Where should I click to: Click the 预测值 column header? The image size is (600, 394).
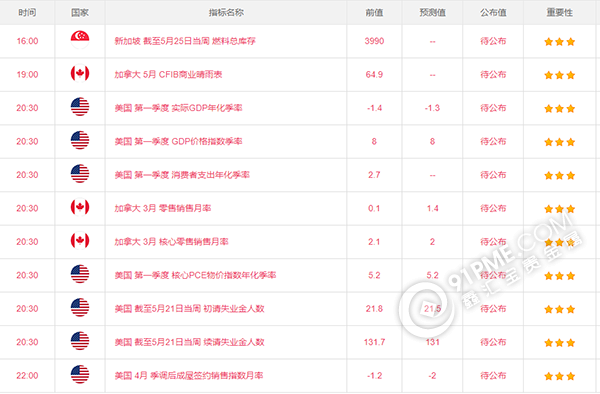coord(432,13)
